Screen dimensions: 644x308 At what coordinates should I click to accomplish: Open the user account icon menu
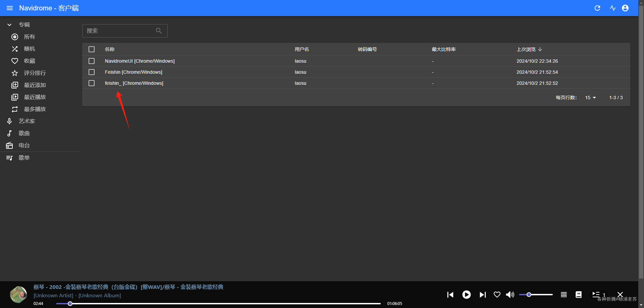click(x=625, y=8)
